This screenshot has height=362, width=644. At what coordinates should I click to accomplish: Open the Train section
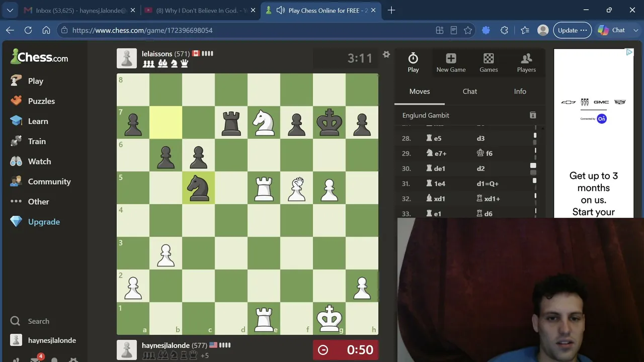(x=28, y=141)
